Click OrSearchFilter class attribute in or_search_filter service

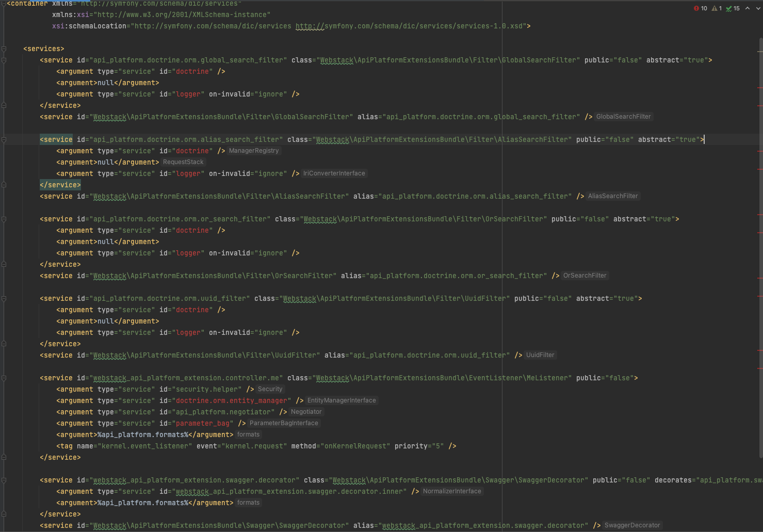411,219
